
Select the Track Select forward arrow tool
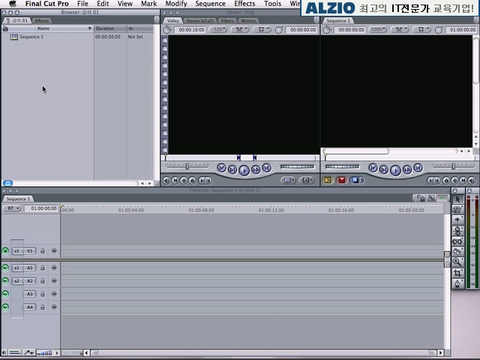458,220
